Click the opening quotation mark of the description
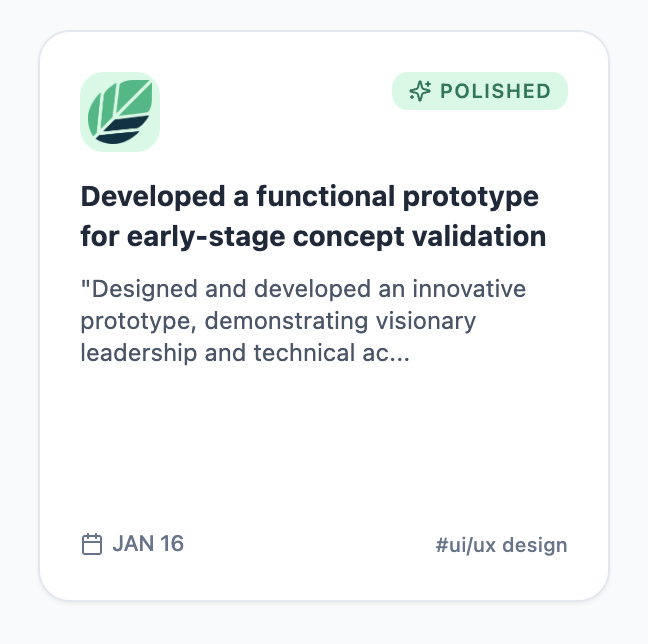Screen dimensions: 648x644 pyautogui.click(x=85, y=284)
